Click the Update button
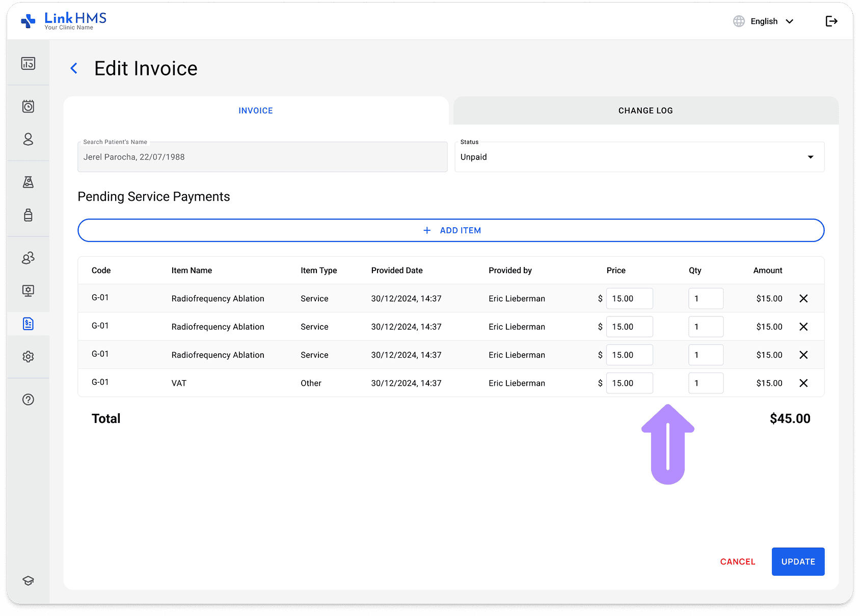Screen dimensions: 860x616 pyautogui.click(x=798, y=561)
